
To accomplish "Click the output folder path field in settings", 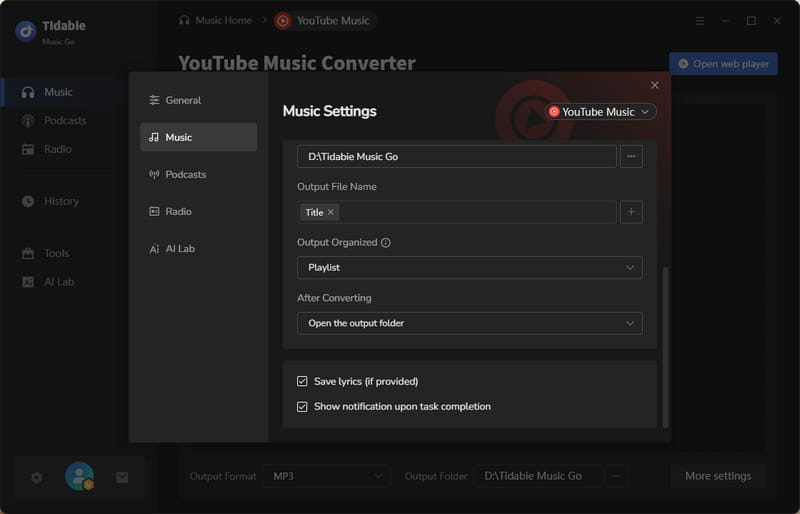I will click(x=457, y=157).
